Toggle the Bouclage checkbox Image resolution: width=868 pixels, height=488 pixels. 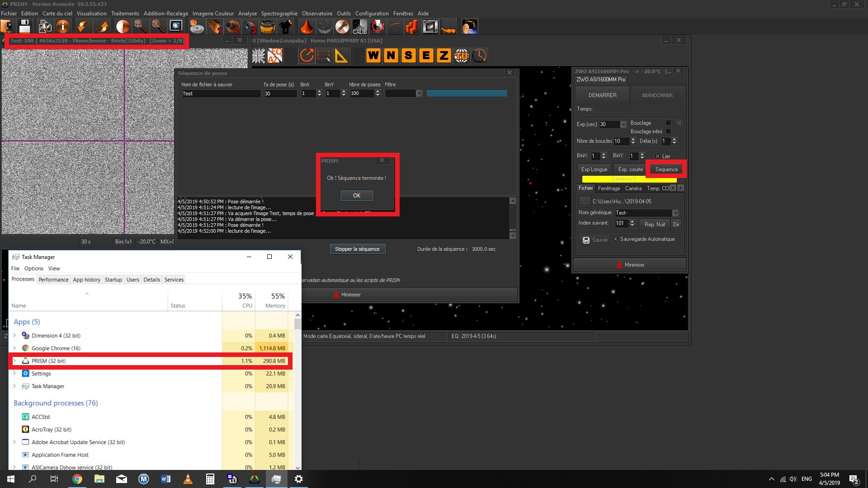pyautogui.click(x=668, y=123)
